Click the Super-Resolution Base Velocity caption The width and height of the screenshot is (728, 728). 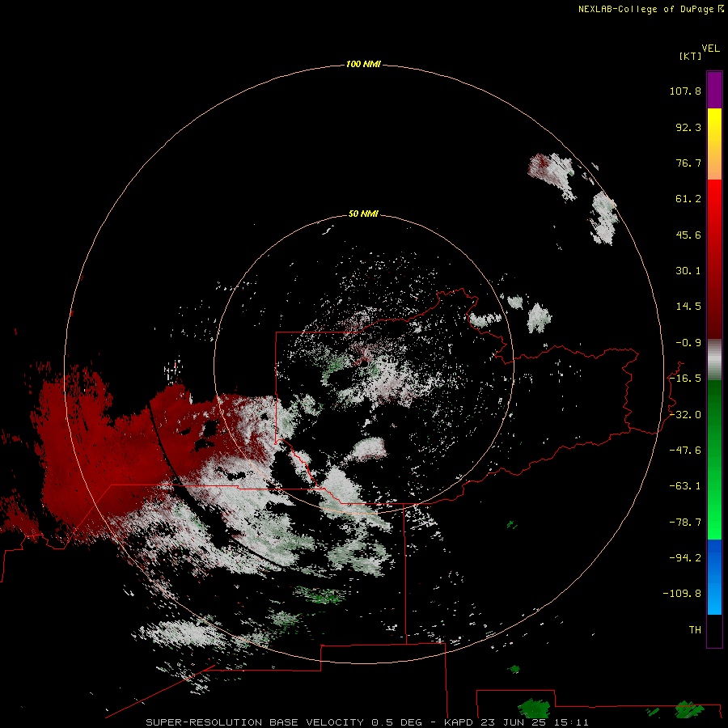coord(367,722)
